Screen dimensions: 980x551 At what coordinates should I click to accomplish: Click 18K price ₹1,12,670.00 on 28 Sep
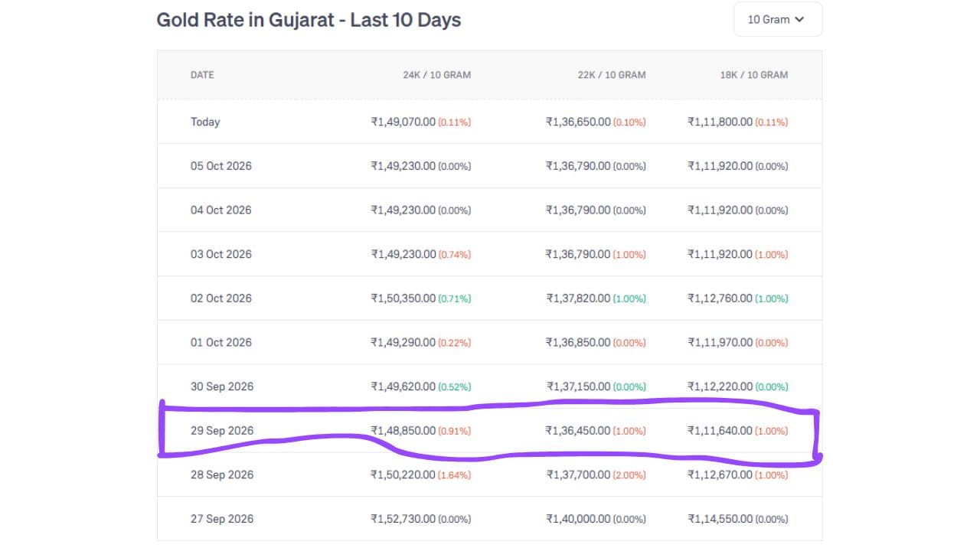pos(720,474)
